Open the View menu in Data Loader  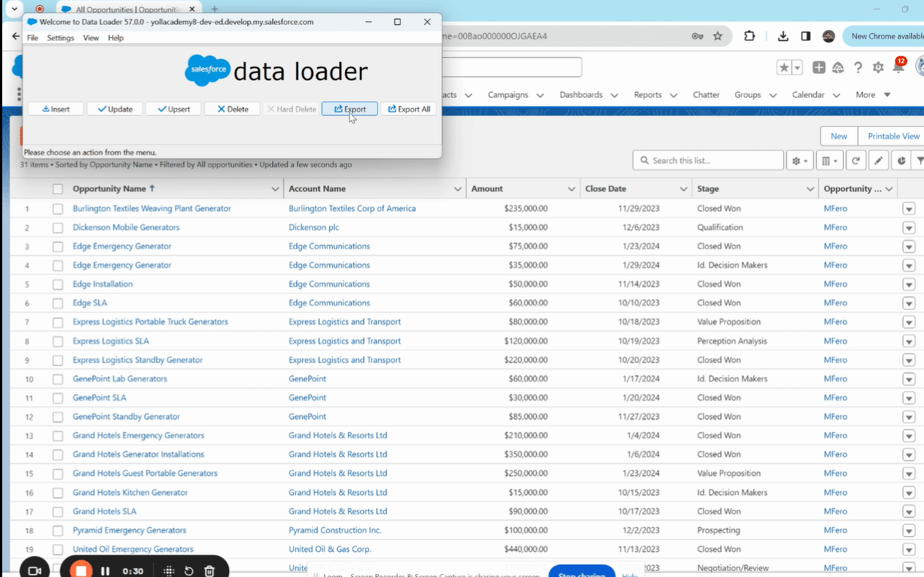tap(91, 38)
